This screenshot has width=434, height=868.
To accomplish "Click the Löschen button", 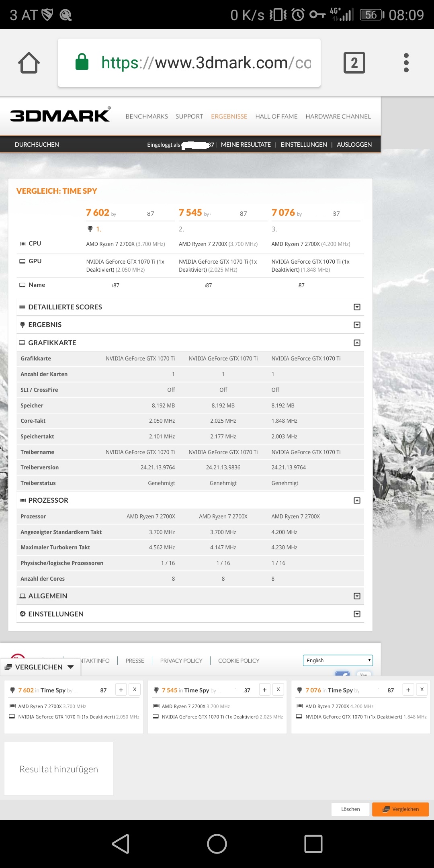I will coord(350,809).
